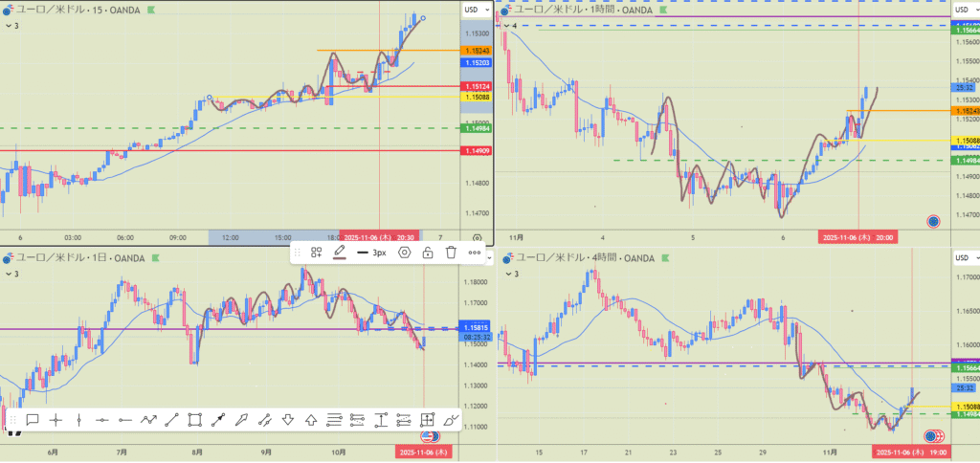
Task: Delete the selected drawing with trash icon
Action: (451, 253)
